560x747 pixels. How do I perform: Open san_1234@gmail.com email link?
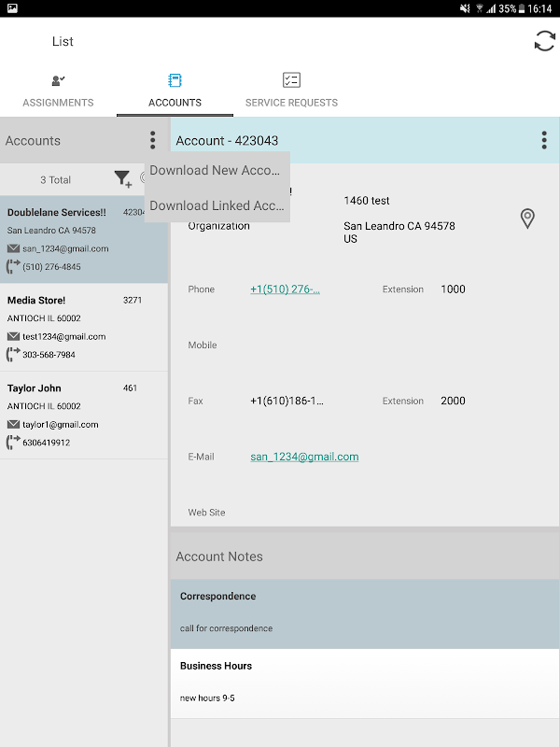(304, 457)
